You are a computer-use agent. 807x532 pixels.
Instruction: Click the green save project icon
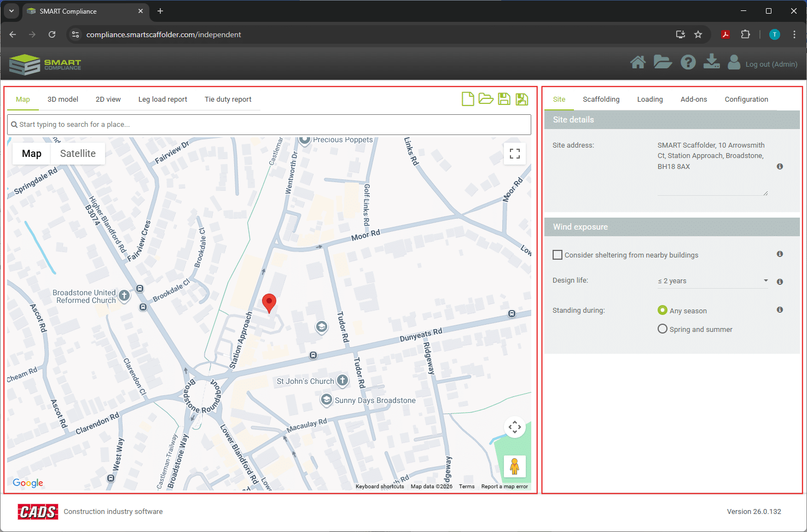tap(504, 99)
